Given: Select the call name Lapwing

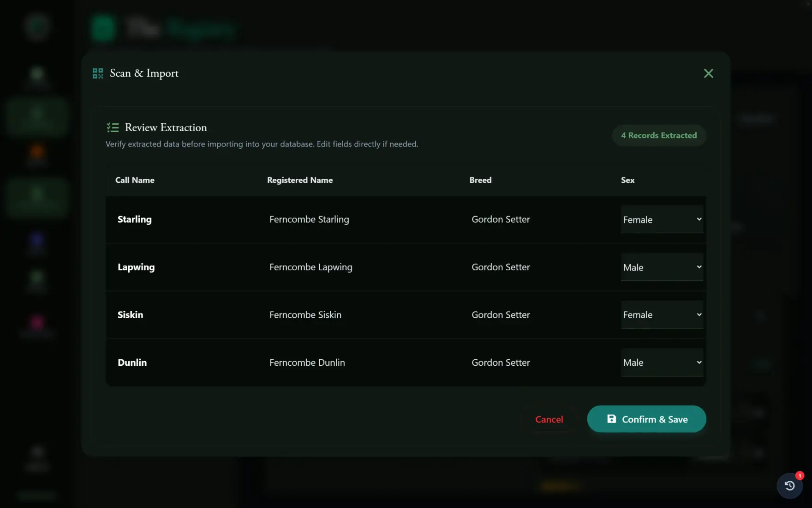Looking at the screenshot, I should coord(136,267).
